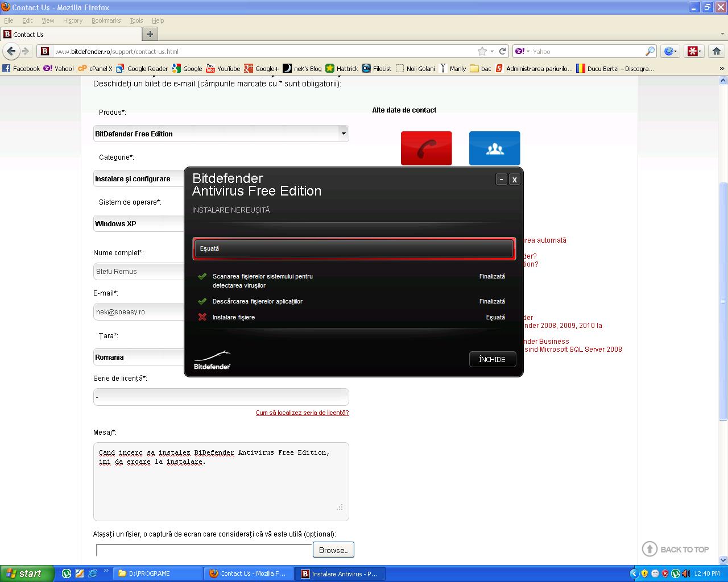The width and height of the screenshot is (728, 582).
Task: Open the Help menu
Action: (x=158, y=20)
